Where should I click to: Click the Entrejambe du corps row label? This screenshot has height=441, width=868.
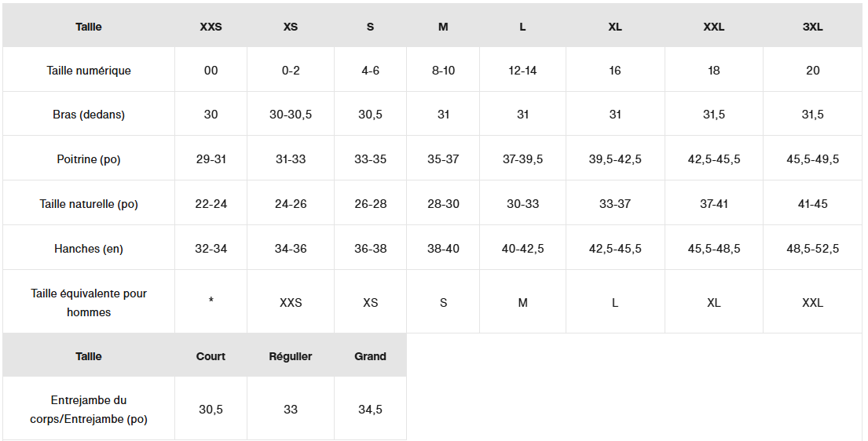[89, 410]
